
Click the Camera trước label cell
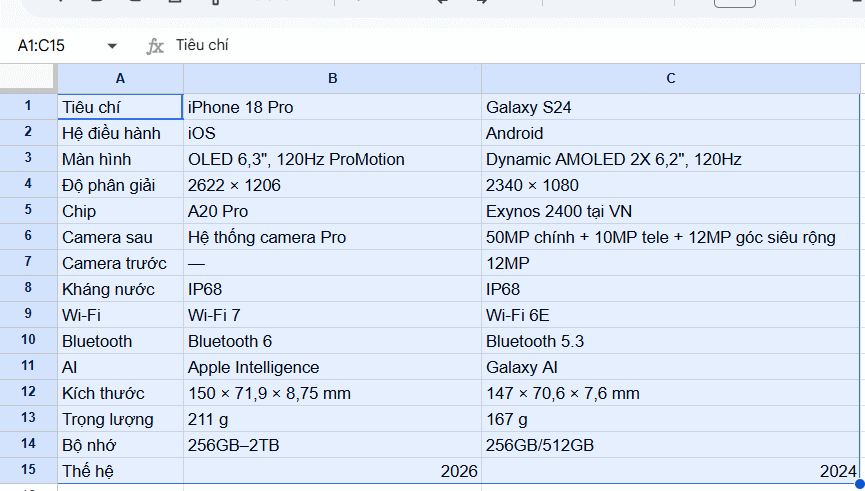[120, 263]
